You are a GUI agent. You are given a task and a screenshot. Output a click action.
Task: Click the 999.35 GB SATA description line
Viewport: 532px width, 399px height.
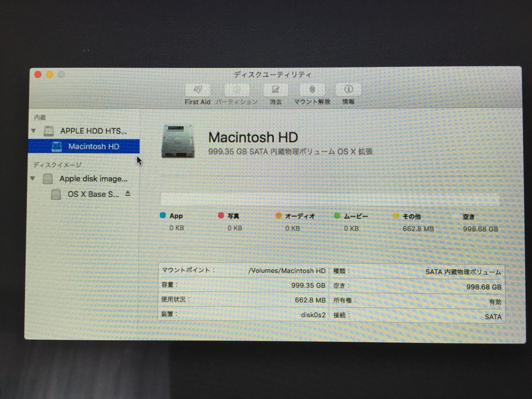(x=290, y=152)
